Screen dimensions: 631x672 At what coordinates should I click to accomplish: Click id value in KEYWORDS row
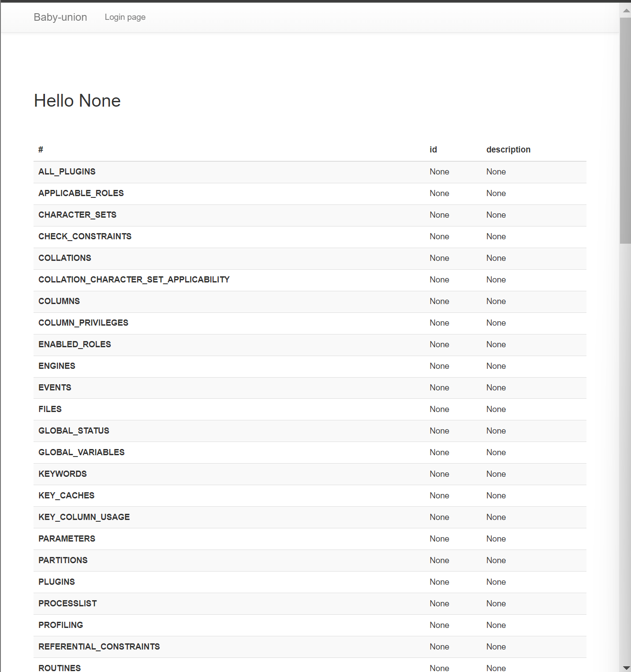pyautogui.click(x=440, y=474)
